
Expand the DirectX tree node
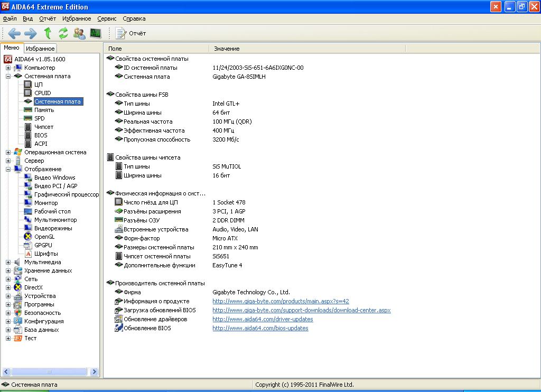pyautogui.click(x=8, y=287)
